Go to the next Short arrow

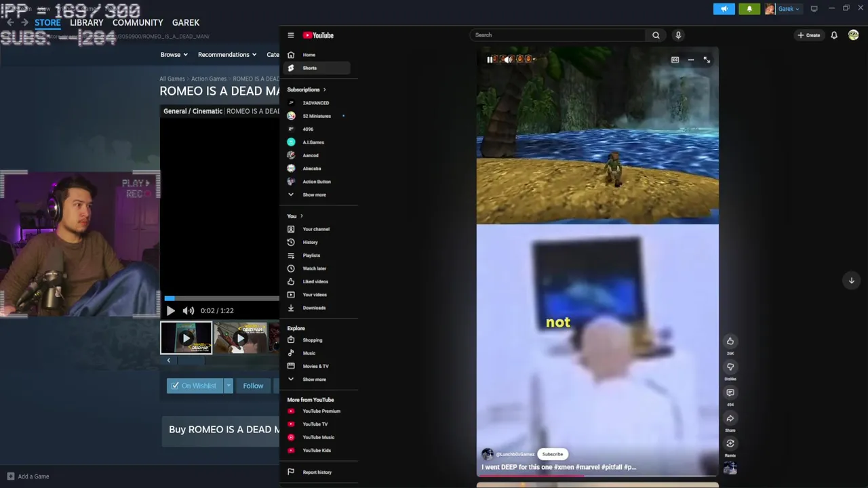point(852,280)
